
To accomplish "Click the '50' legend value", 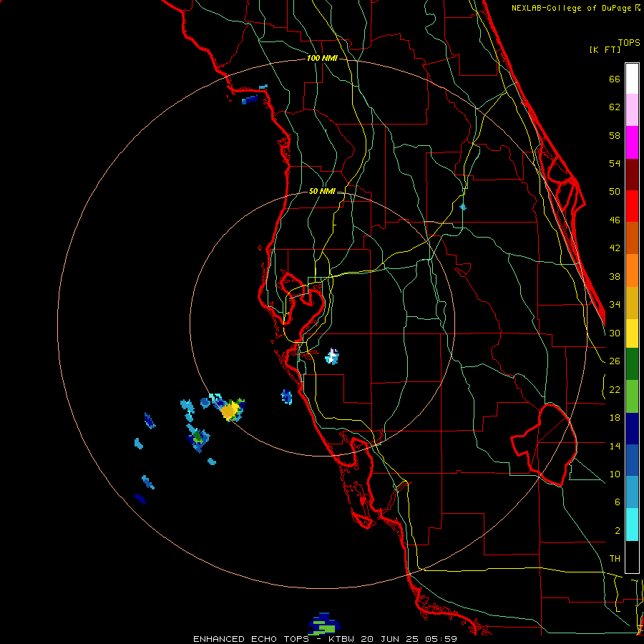I will click(615, 192).
